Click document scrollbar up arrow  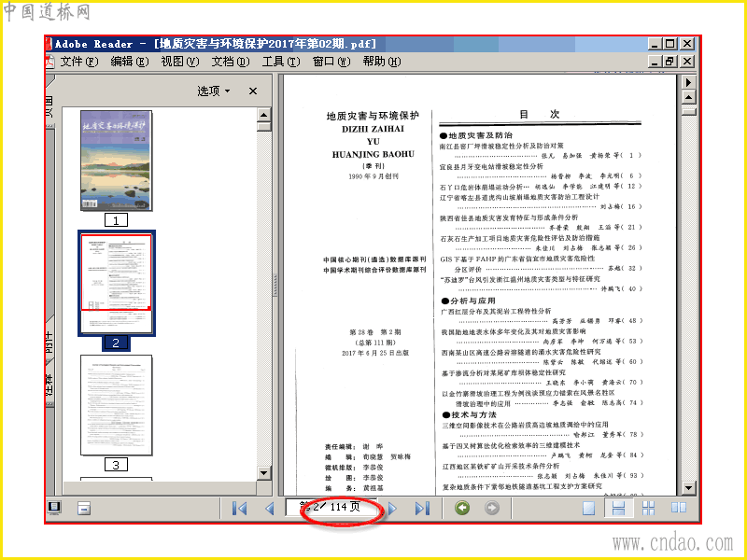[x=689, y=98]
